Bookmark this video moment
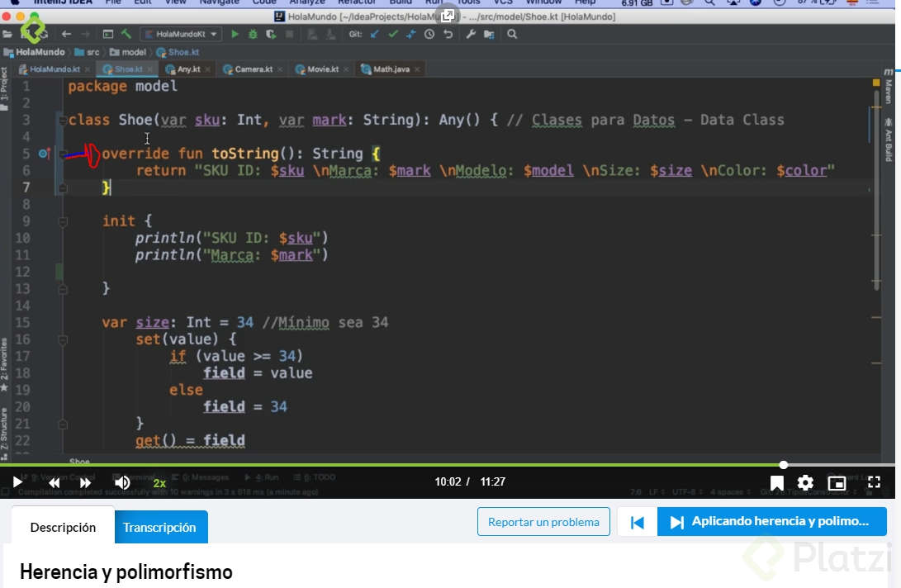The height and width of the screenshot is (588, 901). coord(777,483)
